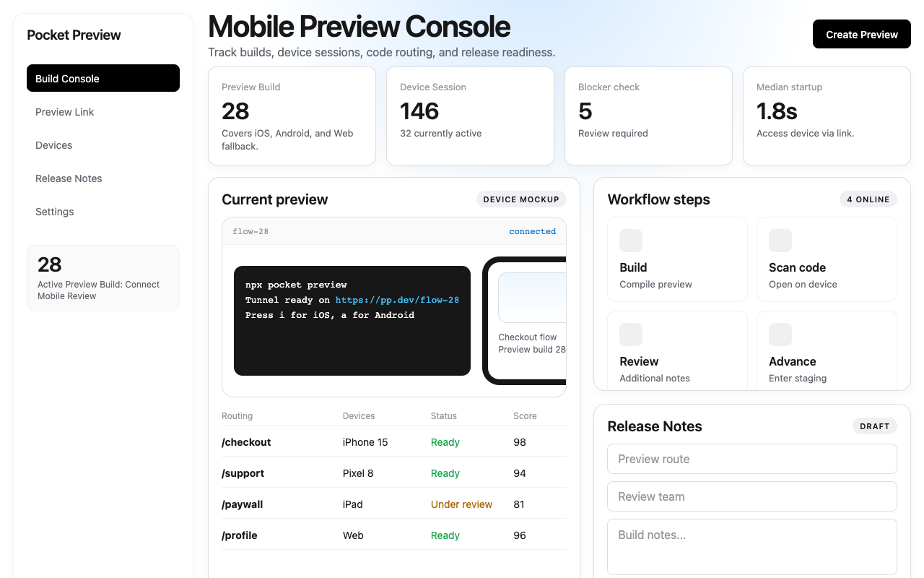Open the Device Session stat card
This screenshot has width=924, height=578.
tap(470, 116)
